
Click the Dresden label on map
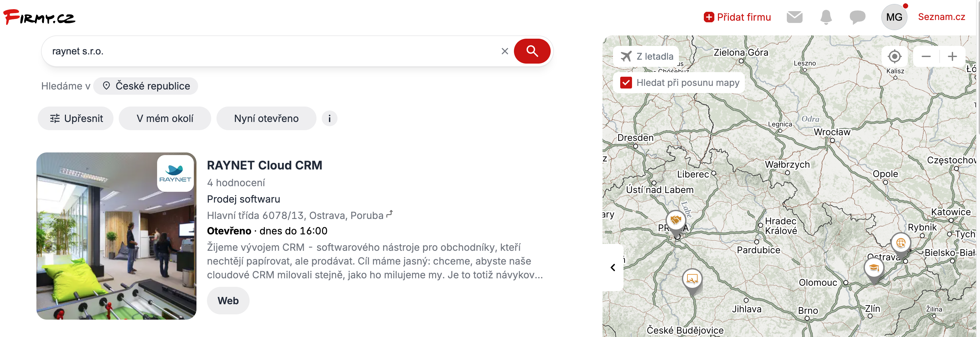tap(635, 138)
